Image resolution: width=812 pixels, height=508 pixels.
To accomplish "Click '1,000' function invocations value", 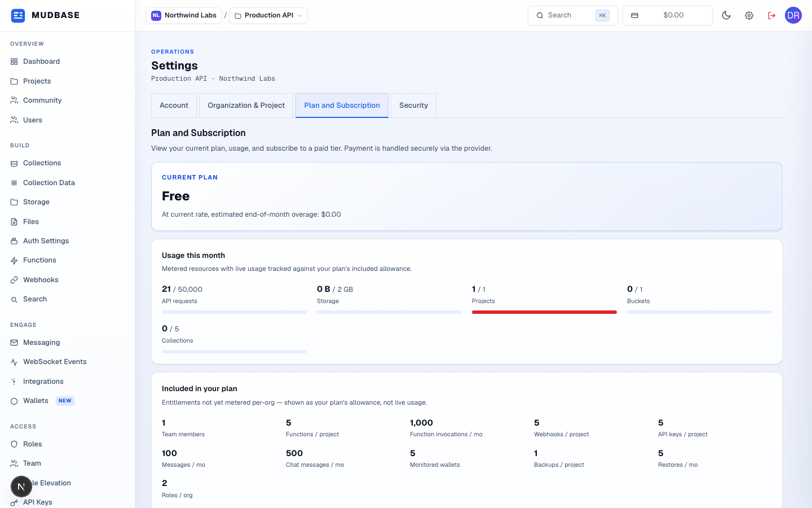I will coord(421,423).
